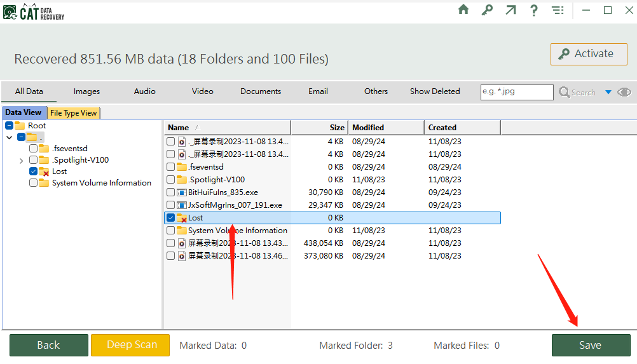Switch to the Images filter tab

coord(86,91)
